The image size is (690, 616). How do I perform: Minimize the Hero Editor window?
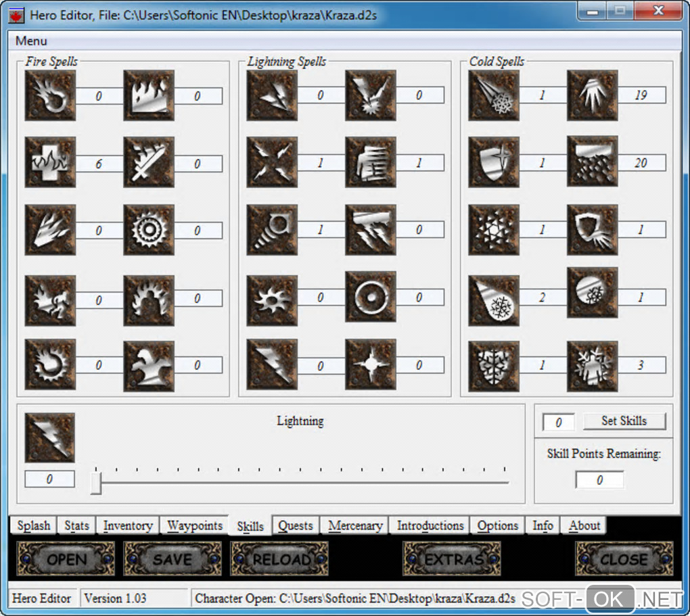coord(593,11)
